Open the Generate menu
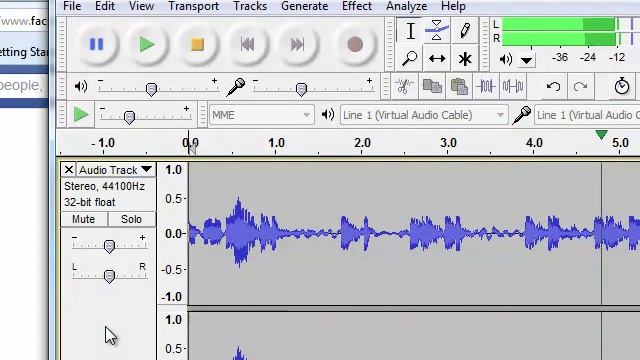The image size is (640, 360). pyautogui.click(x=304, y=6)
